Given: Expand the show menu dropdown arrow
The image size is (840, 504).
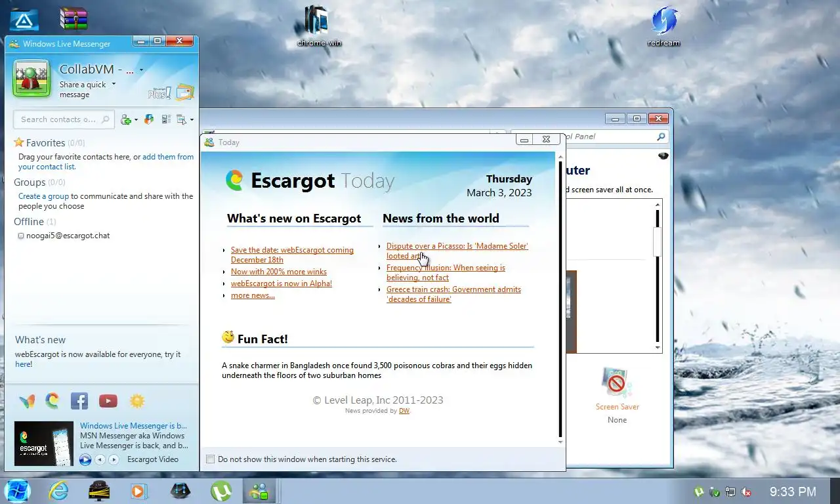Looking at the screenshot, I should click(x=192, y=120).
